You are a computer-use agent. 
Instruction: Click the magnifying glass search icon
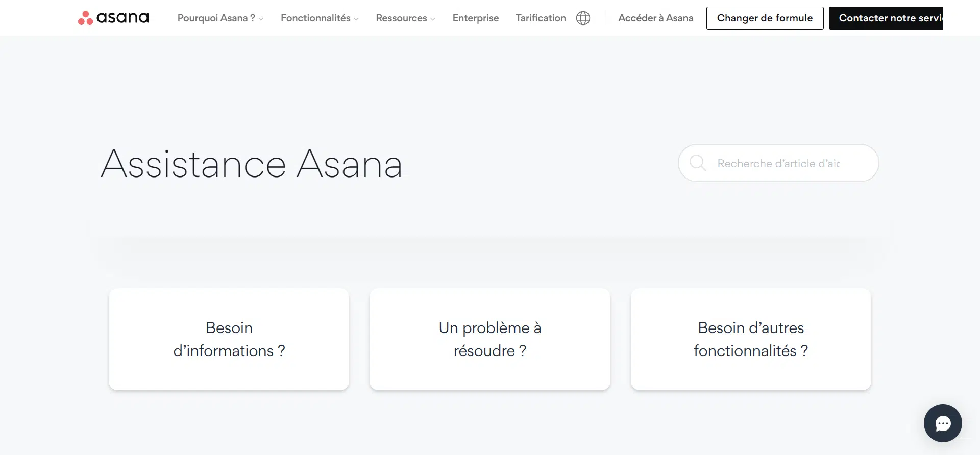(x=698, y=163)
